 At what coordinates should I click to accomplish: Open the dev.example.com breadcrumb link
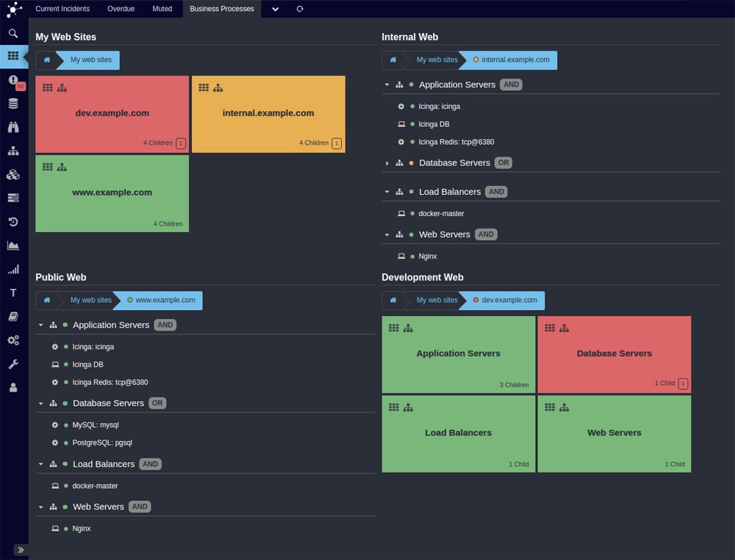pyautogui.click(x=511, y=301)
